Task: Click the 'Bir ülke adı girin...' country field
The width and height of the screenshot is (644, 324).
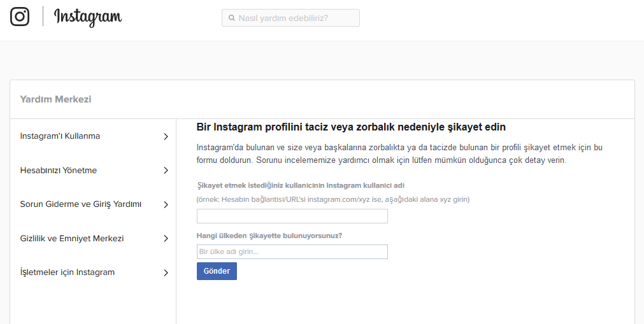Action: pos(292,251)
